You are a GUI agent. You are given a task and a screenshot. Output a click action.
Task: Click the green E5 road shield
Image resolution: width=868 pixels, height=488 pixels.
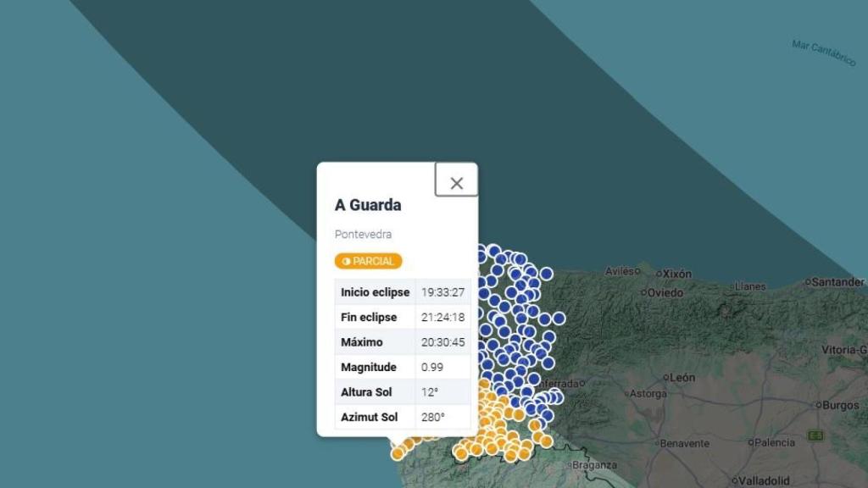tap(815, 435)
